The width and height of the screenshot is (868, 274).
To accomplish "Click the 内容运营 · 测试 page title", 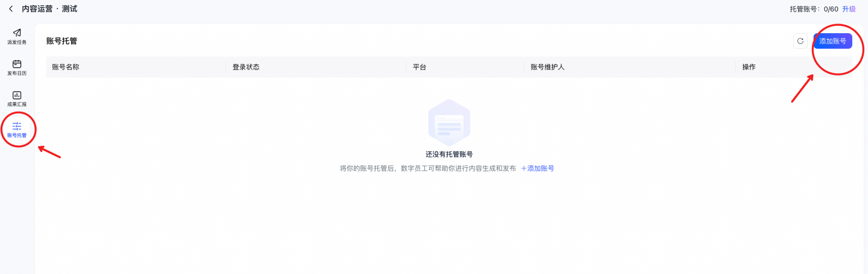I will tap(49, 9).
